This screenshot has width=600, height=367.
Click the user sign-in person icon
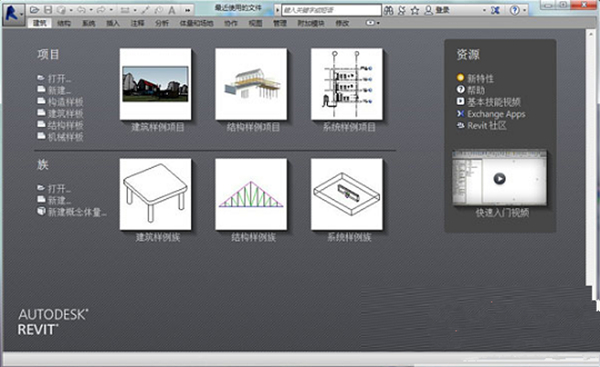(x=429, y=10)
